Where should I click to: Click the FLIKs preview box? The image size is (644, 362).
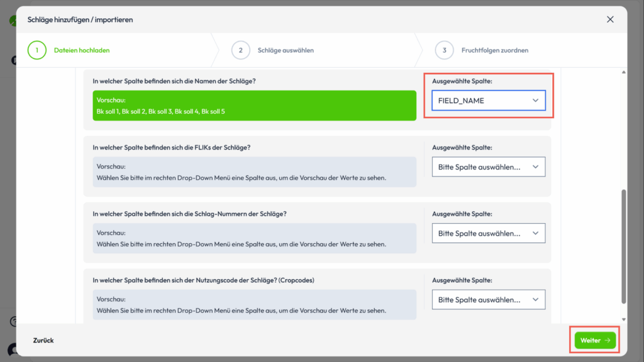(254, 172)
